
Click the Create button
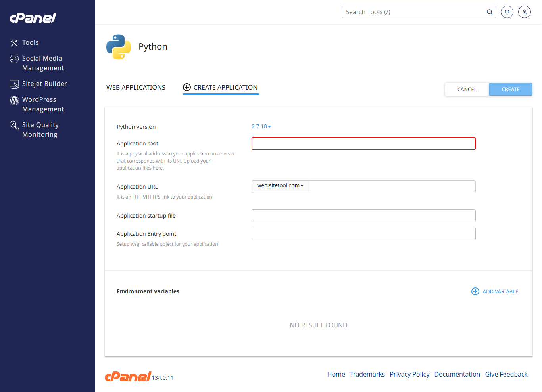[x=511, y=89]
